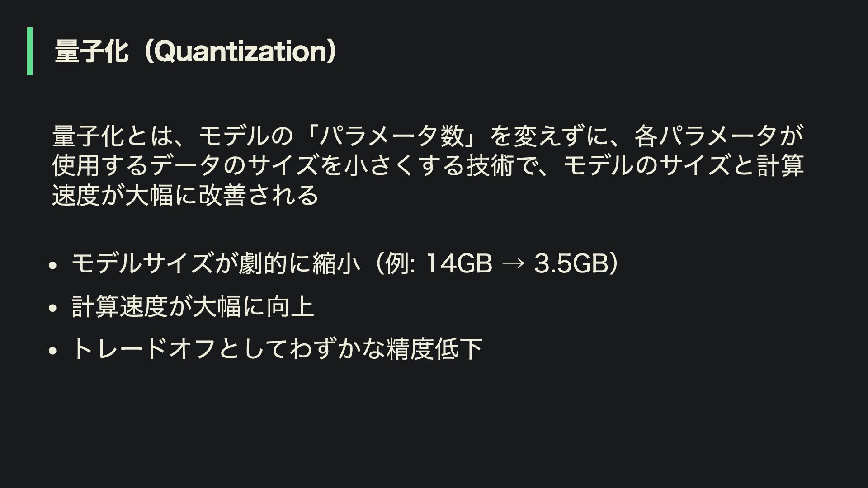Click the 3.5GB figure in the example
This screenshot has height=488, width=868.
tap(571, 264)
